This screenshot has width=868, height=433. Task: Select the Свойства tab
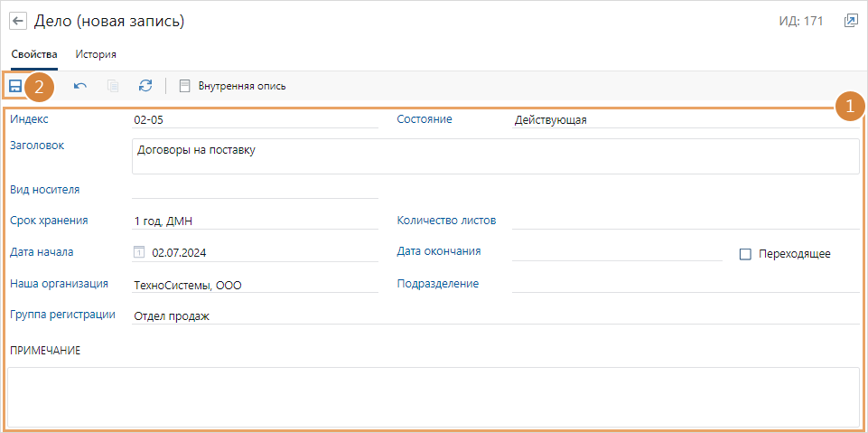(x=34, y=54)
